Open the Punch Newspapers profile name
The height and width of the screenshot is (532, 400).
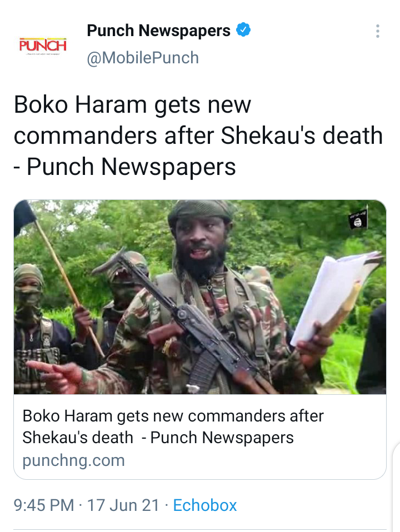[158, 31]
